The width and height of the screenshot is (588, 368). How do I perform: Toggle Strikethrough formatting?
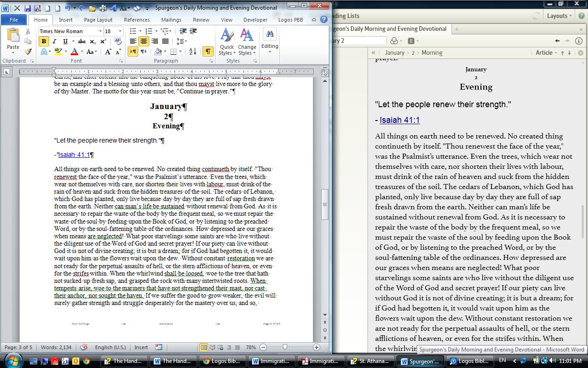pos(82,41)
